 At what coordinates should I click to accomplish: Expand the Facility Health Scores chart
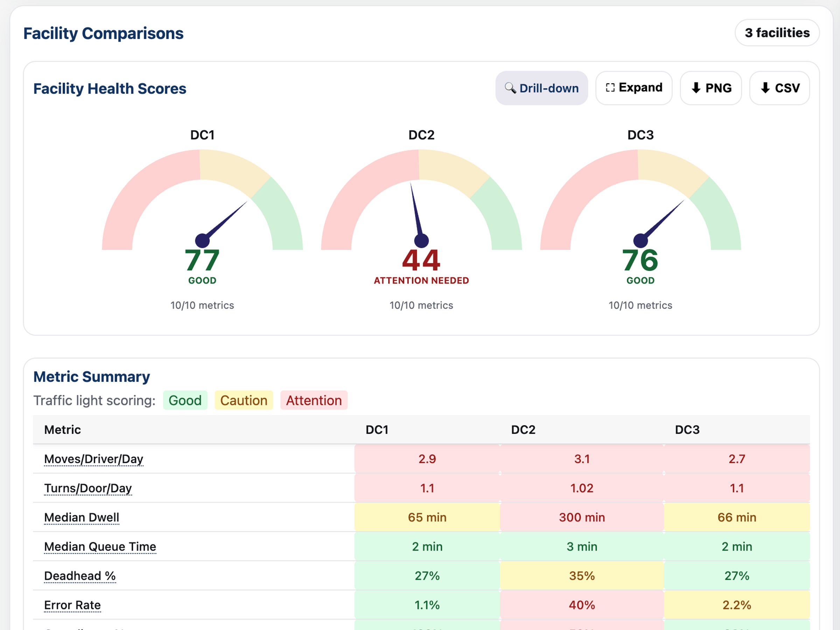click(634, 88)
